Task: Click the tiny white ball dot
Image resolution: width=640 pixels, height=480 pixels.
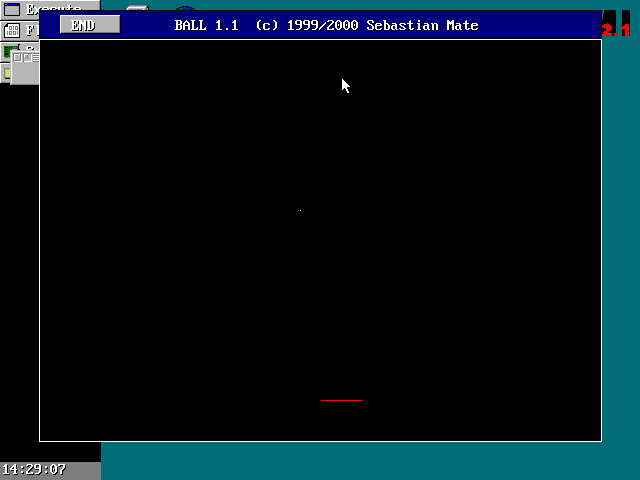Action: 300,211
